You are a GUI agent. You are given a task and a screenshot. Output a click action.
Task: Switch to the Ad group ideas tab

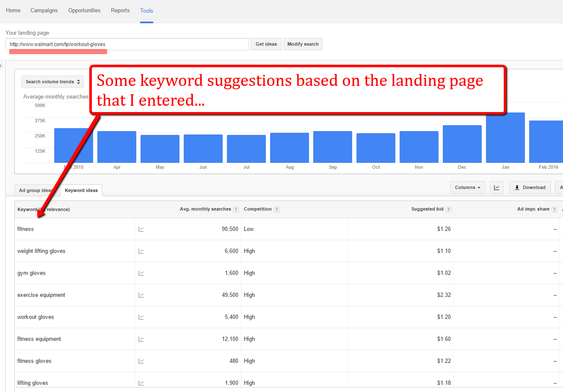36,190
